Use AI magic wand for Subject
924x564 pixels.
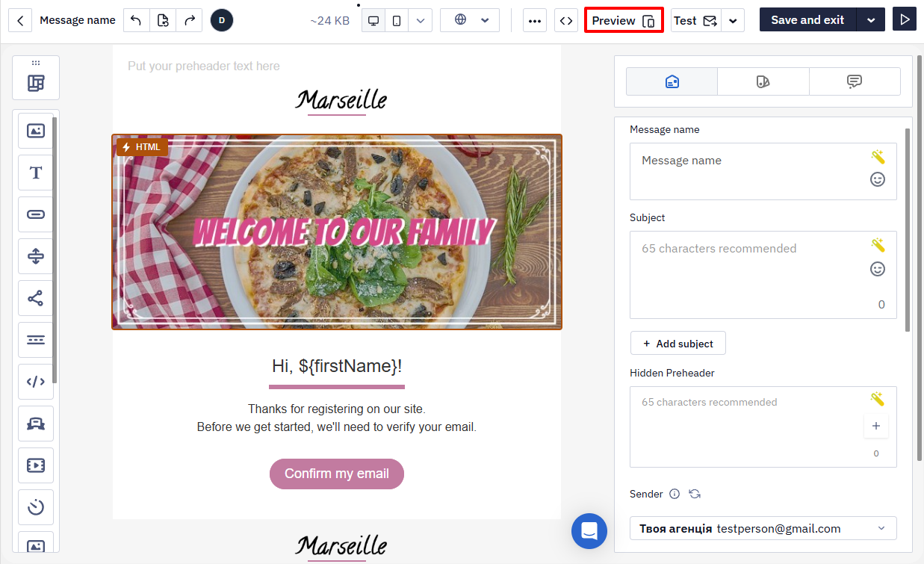[878, 245]
